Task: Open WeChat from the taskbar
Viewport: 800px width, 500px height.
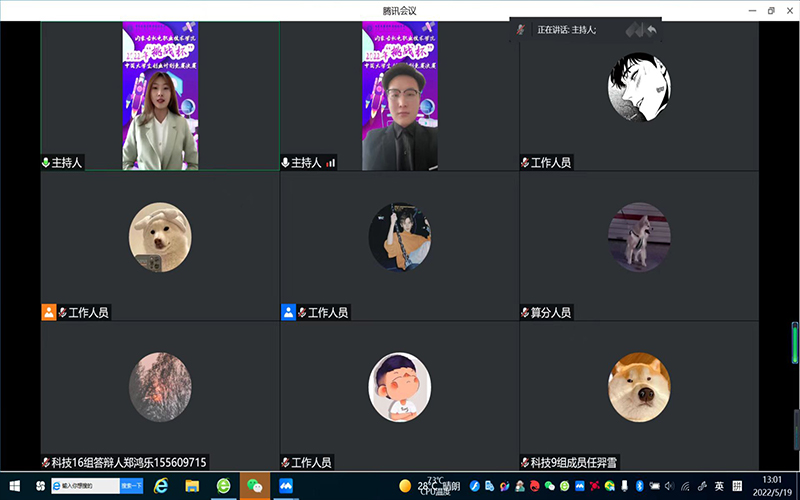Action: coord(254,486)
